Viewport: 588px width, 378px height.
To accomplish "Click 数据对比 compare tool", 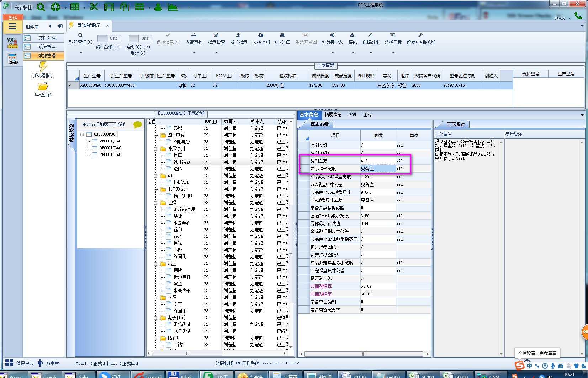I will pyautogui.click(x=371, y=39).
